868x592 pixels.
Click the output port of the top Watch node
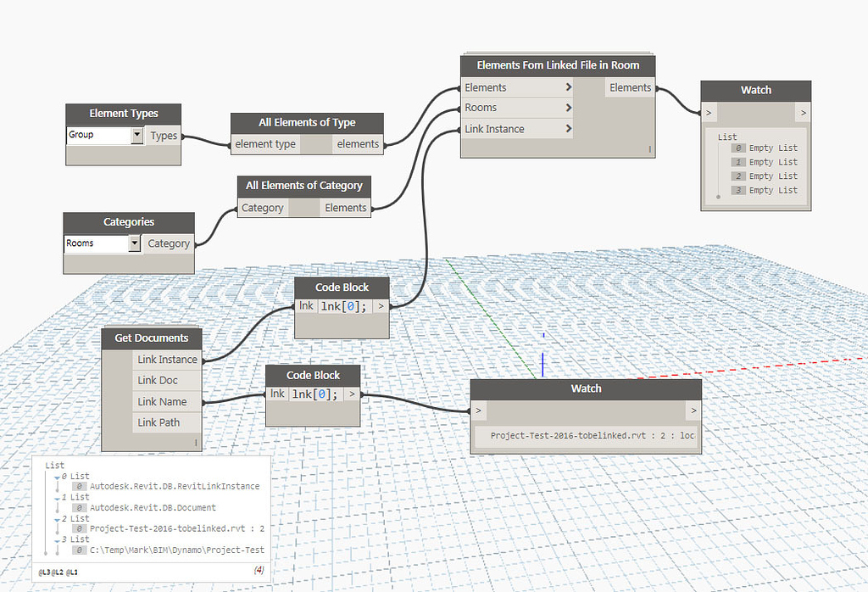tap(803, 112)
